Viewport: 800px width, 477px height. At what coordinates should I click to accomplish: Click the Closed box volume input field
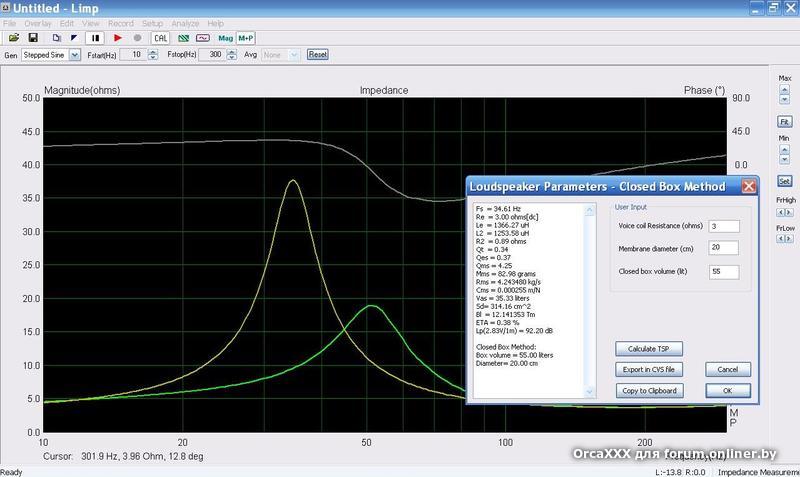(x=722, y=271)
